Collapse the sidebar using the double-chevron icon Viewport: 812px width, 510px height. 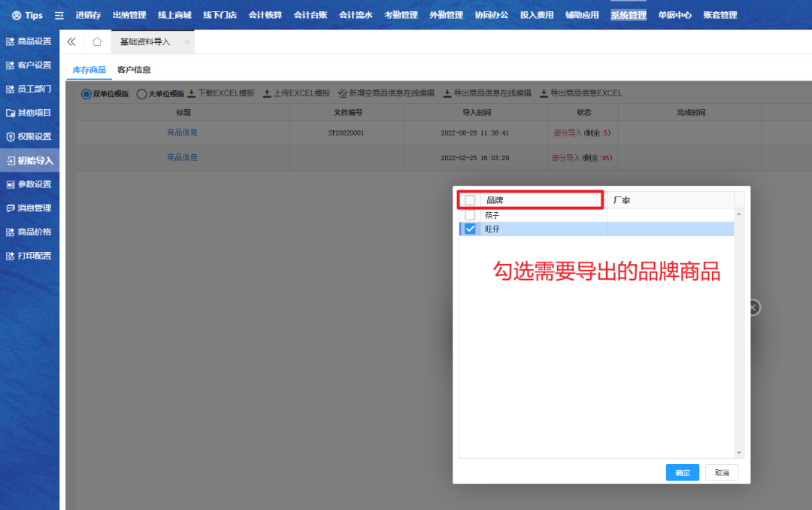71,42
